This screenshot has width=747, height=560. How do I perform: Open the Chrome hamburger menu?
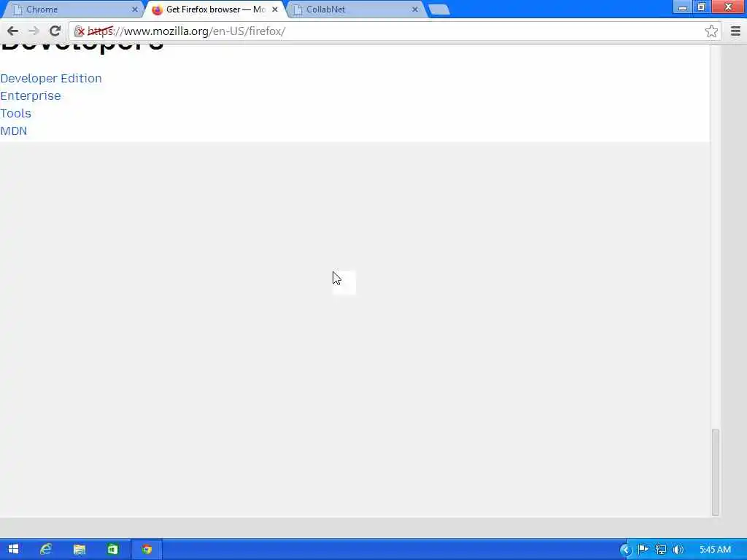[x=735, y=31]
